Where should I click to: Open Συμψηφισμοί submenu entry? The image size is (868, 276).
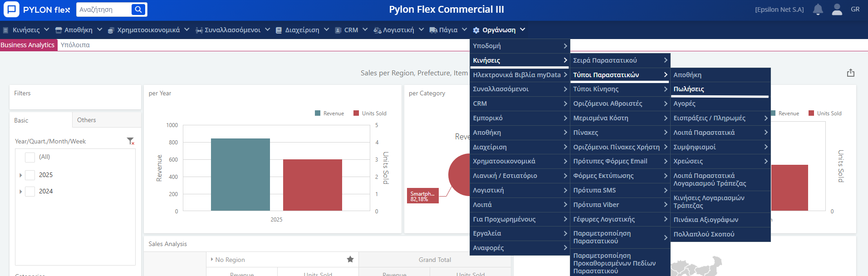721,147
